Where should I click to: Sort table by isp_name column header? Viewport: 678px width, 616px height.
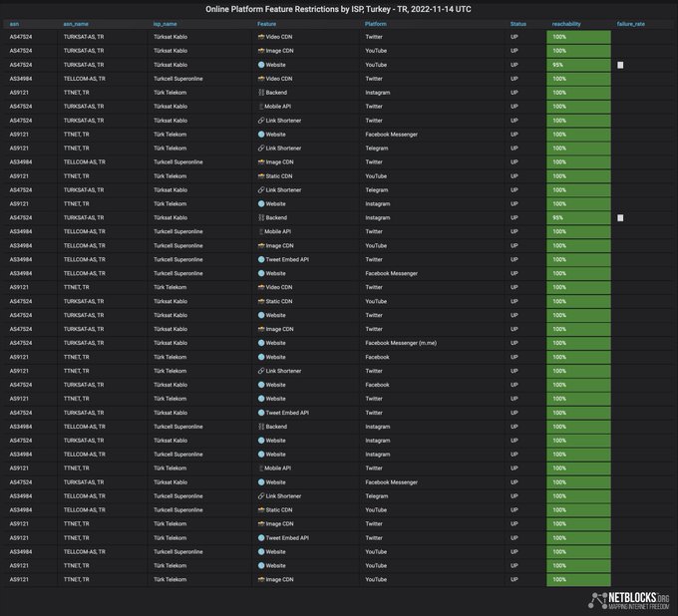pyautogui.click(x=166, y=24)
